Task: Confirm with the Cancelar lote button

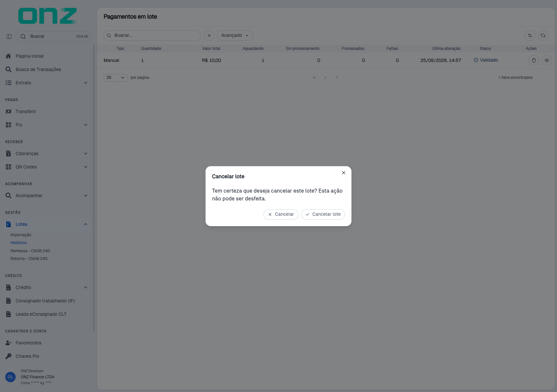Action: 323,214
